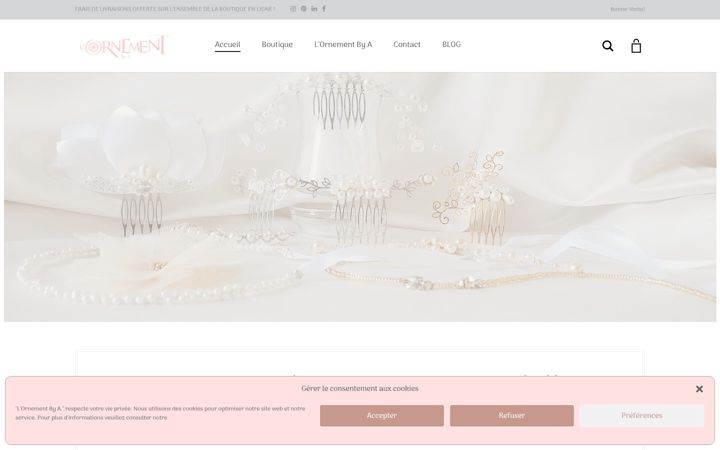Open the LinkedIn social icon

coord(314,9)
